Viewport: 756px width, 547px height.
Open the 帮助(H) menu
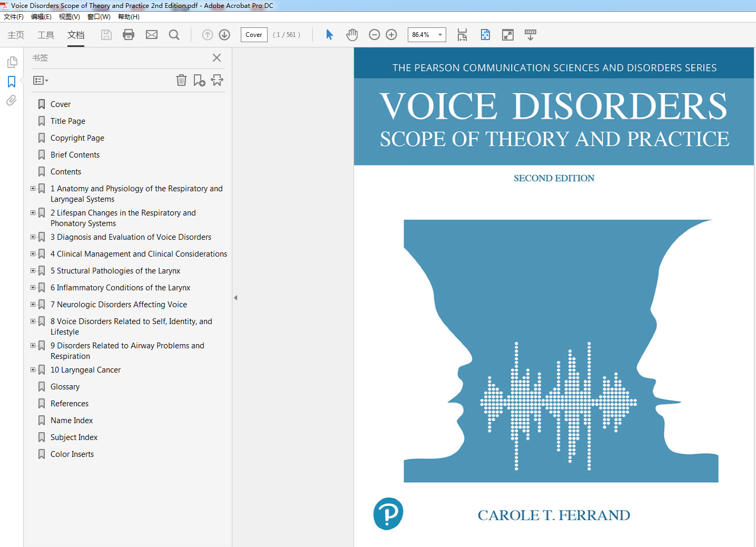[129, 17]
